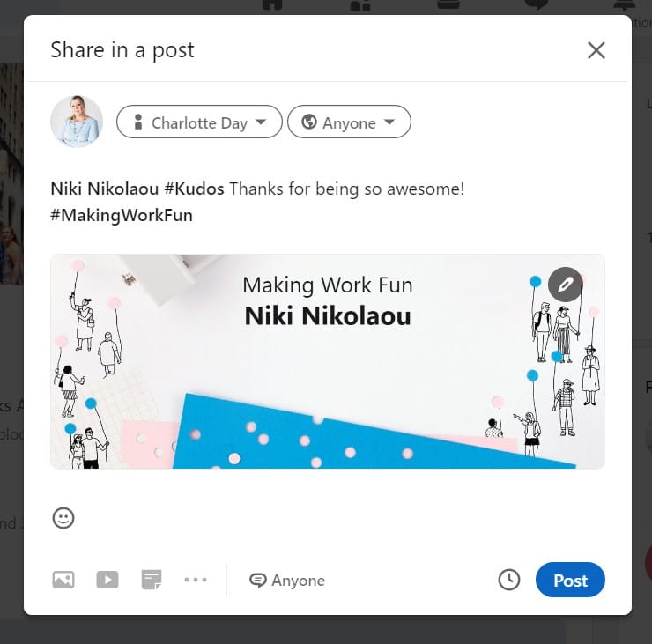The image size is (652, 644).
Task: Click the #MakingWorkFun hashtag
Action: coord(122,215)
